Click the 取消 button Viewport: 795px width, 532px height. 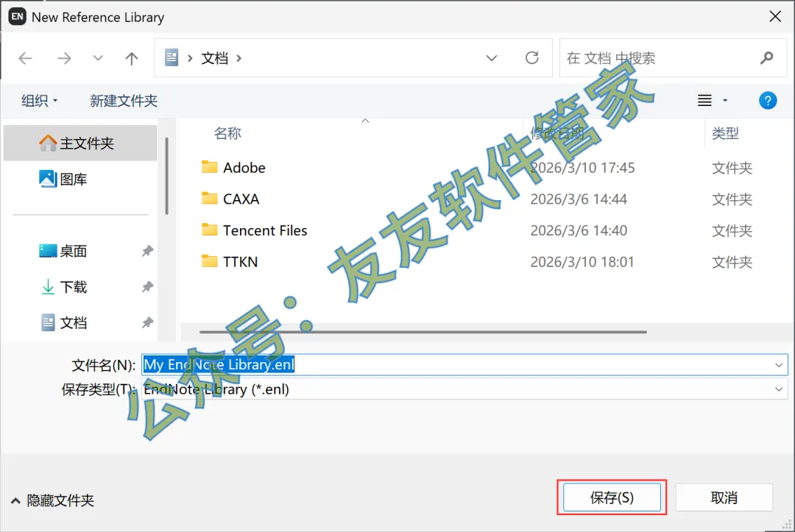(724, 497)
